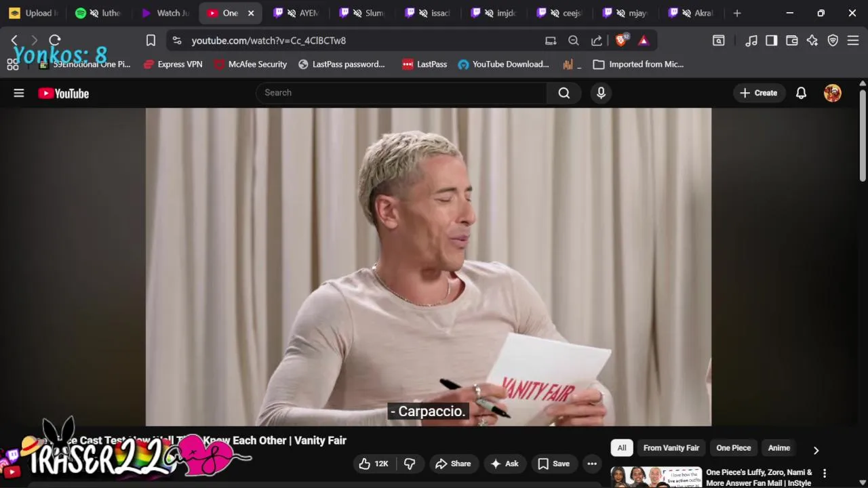This screenshot has width=868, height=488.
Task: Toggle the browser sidebar panel
Action: [x=771, y=41]
